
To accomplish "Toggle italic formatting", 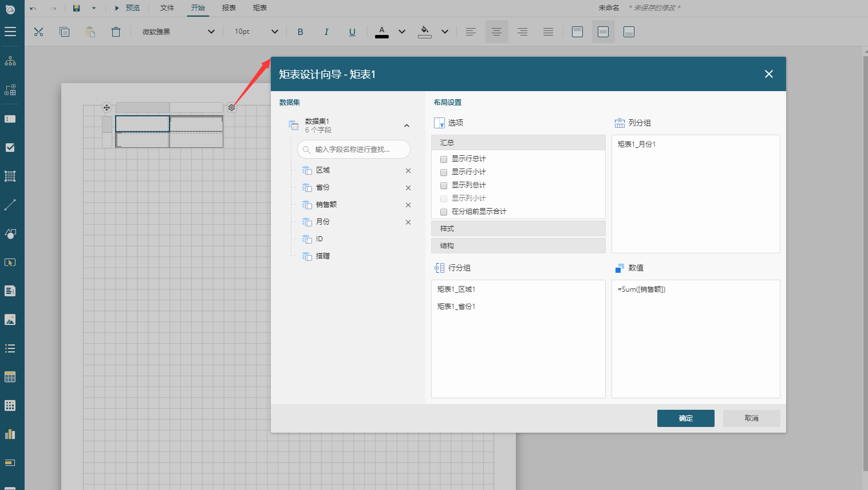I will click(x=326, y=32).
